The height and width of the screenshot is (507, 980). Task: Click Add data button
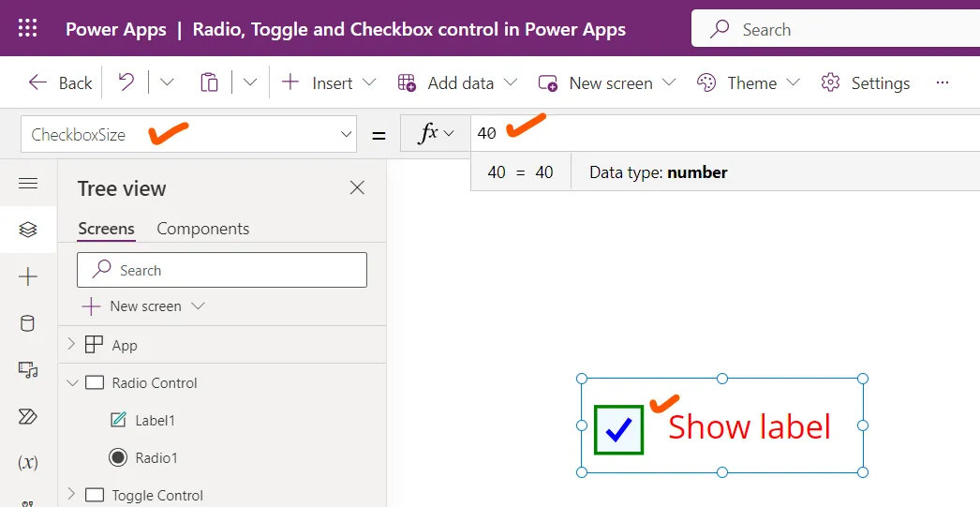pos(446,82)
